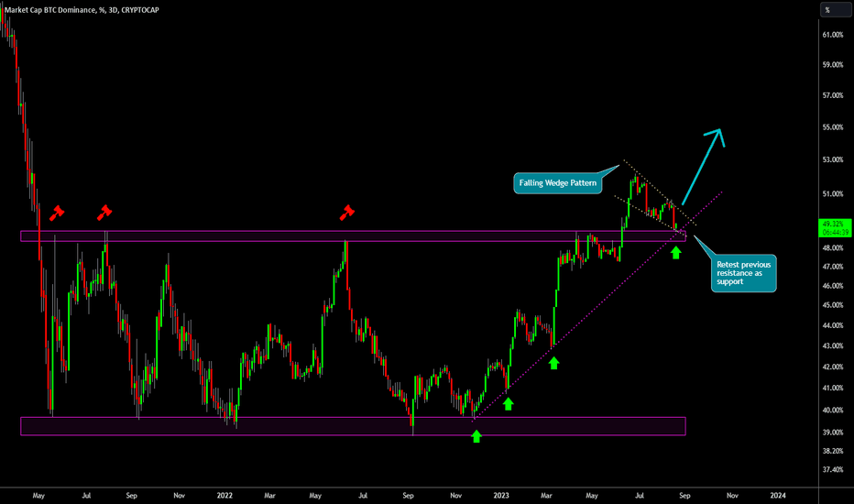This screenshot has height=504, width=854.
Task: Click the % scale button above the price axis
Action: 835,10
